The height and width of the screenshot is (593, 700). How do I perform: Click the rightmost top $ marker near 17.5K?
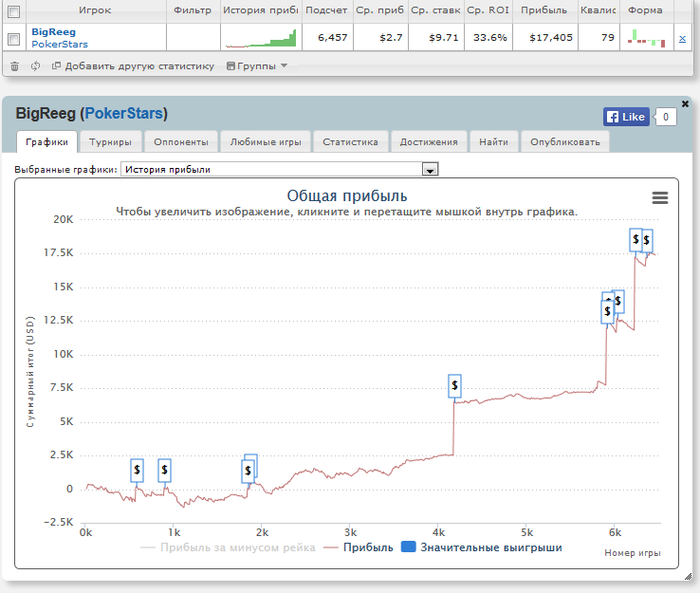(646, 241)
